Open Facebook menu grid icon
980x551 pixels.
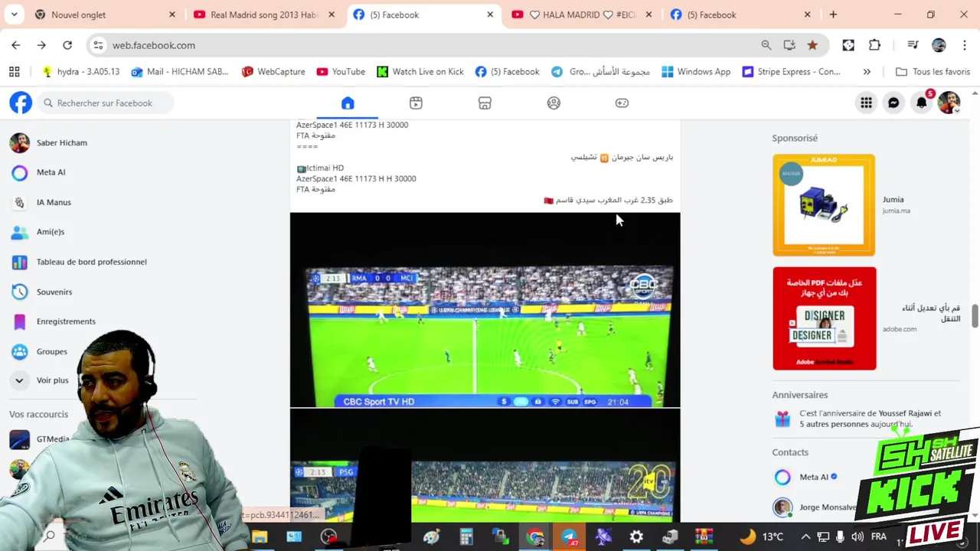(866, 103)
